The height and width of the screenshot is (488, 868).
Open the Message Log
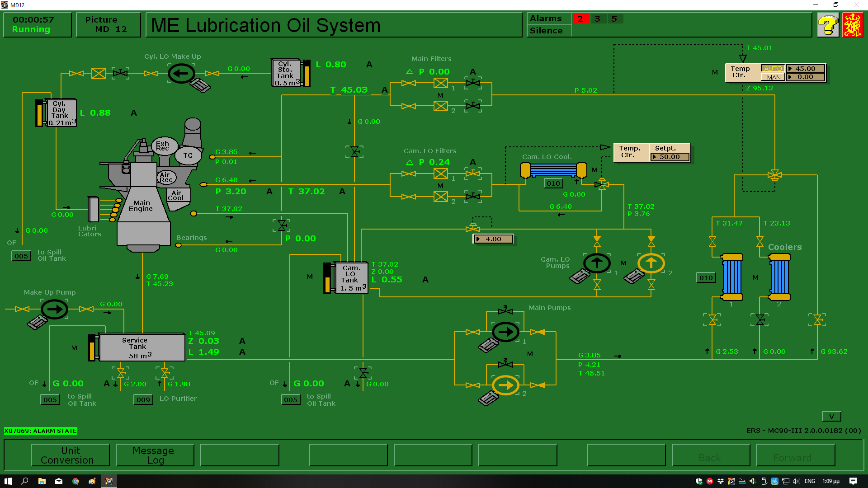155,455
